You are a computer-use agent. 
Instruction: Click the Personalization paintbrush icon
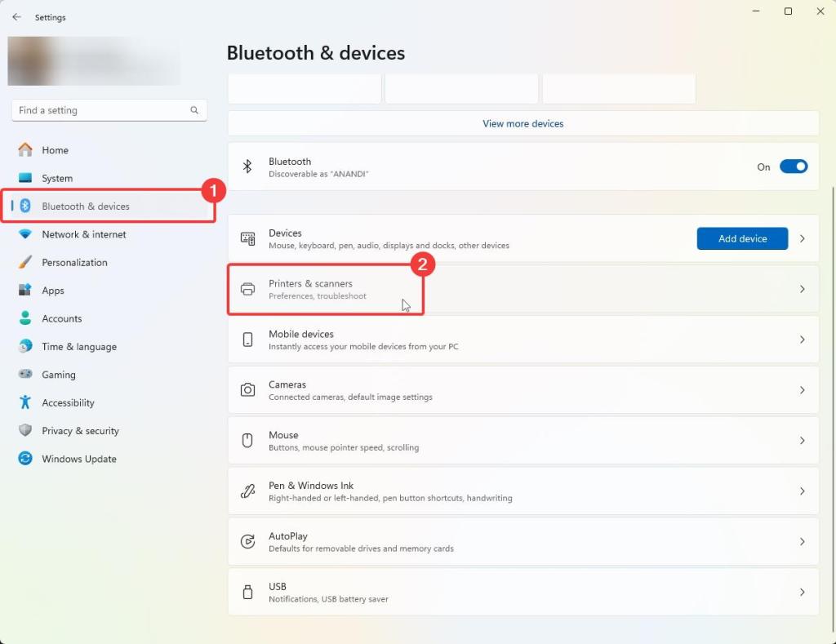[x=25, y=262]
